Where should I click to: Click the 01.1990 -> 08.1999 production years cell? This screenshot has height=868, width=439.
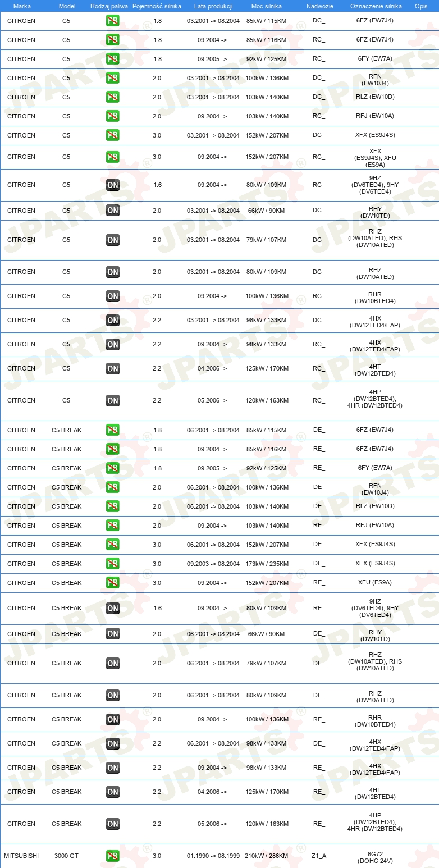(213, 856)
